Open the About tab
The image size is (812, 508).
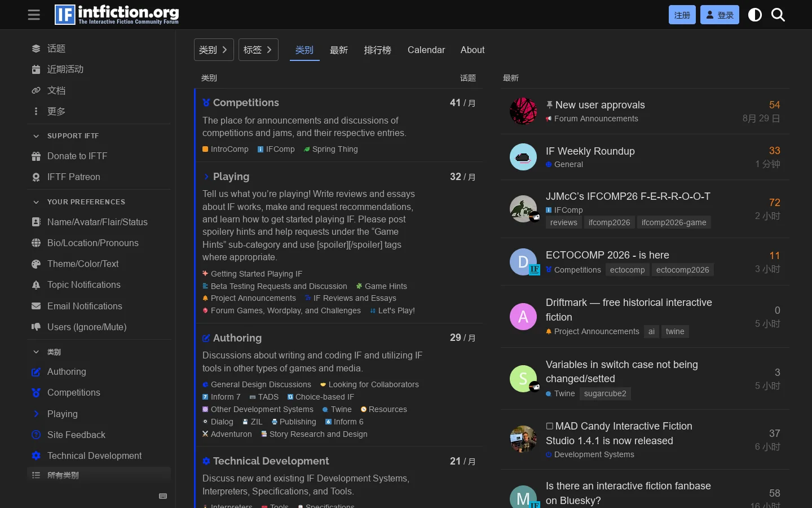(x=473, y=50)
